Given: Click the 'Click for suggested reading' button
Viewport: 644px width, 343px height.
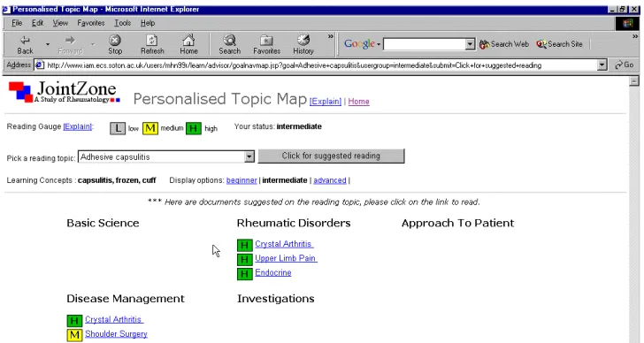Looking at the screenshot, I should tap(331, 156).
